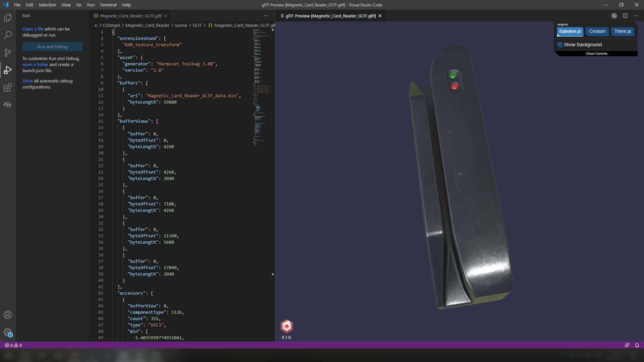Open editor tab's more actions ellipsis

pos(266,16)
